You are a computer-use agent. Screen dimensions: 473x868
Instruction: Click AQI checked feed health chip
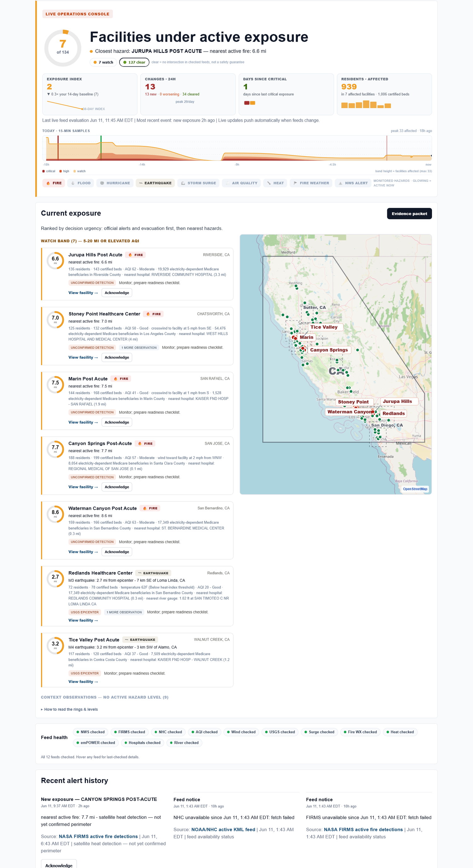(204, 732)
